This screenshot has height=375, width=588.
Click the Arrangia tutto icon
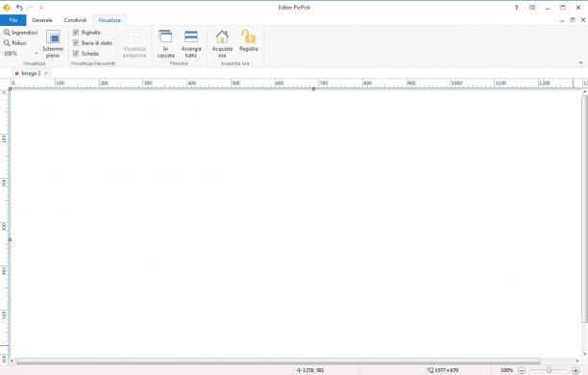click(191, 37)
